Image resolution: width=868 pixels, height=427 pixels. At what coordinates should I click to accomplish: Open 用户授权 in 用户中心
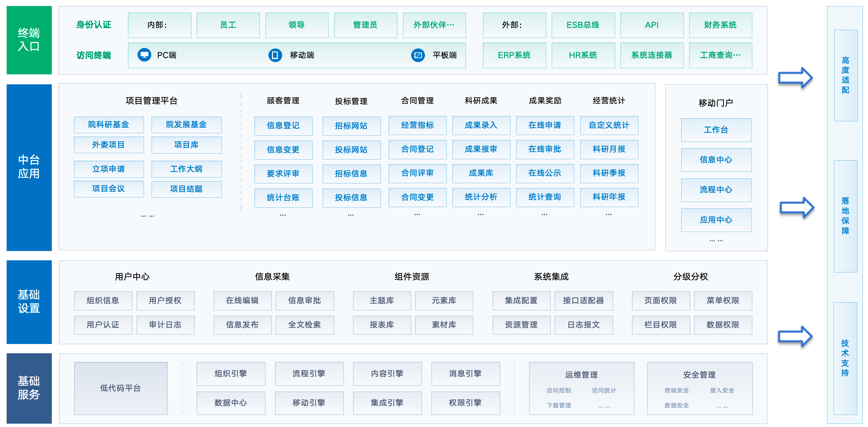click(165, 300)
